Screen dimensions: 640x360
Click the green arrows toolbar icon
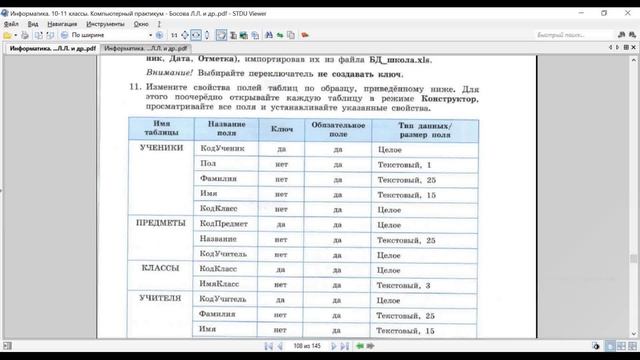click(x=280, y=36)
